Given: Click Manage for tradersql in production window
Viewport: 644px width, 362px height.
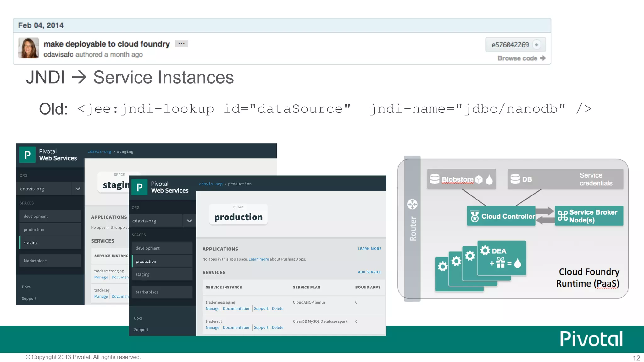Looking at the screenshot, I should pos(212,327).
